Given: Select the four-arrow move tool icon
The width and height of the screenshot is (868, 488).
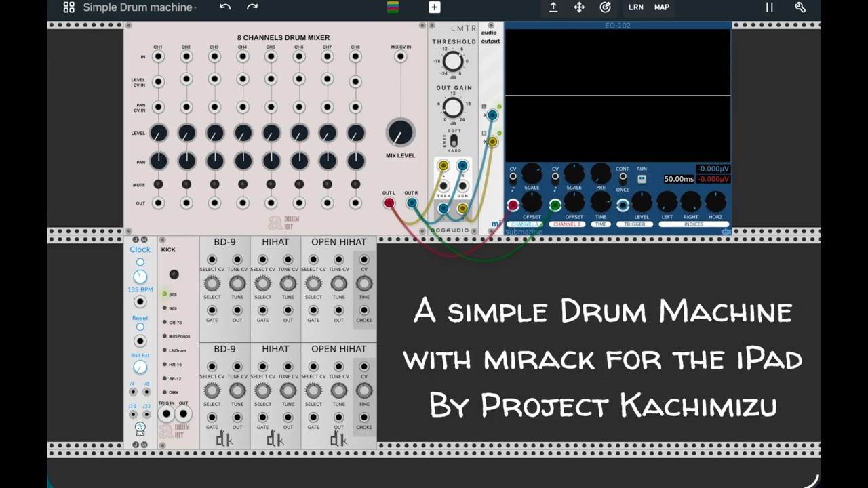Looking at the screenshot, I should point(579,7).
